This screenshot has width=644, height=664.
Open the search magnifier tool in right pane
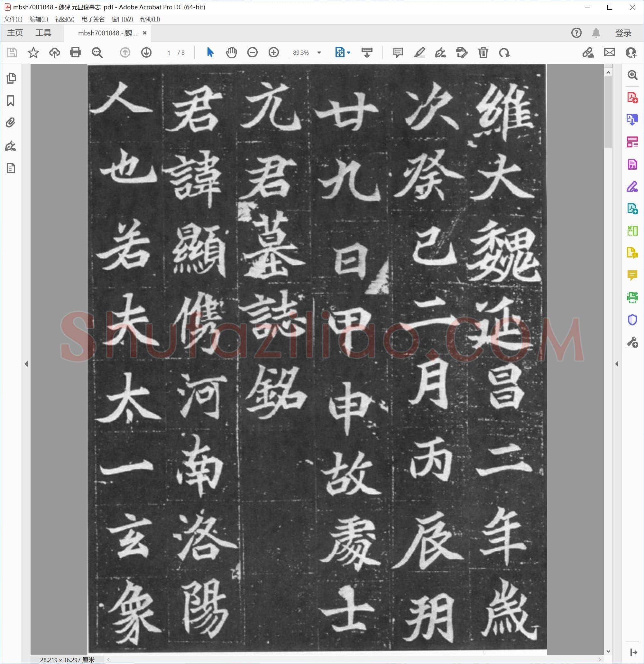point(632,75)
